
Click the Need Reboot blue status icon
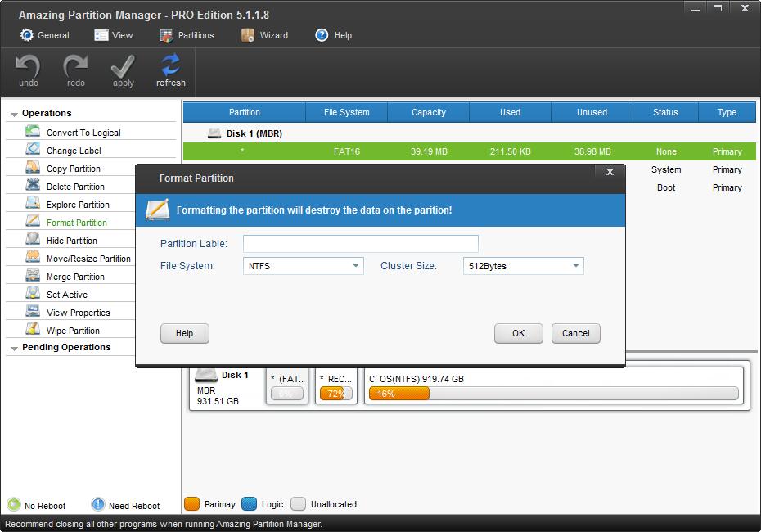click(98, 505)
